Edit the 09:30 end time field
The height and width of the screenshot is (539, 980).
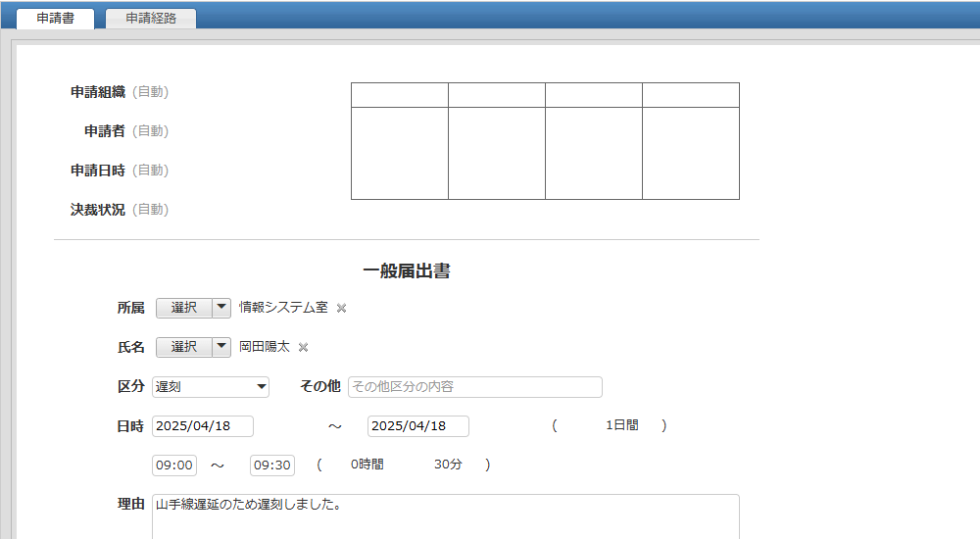[271, 465]
